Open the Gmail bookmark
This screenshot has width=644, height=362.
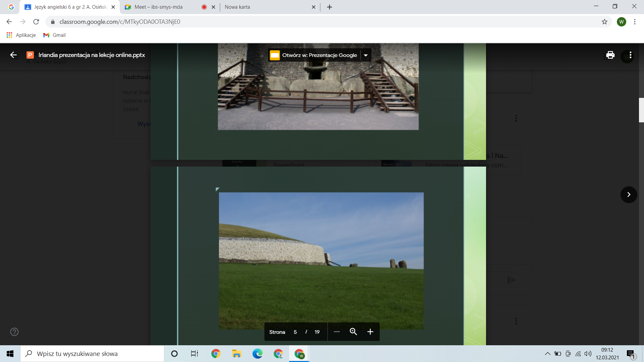(x=54, y=35)
